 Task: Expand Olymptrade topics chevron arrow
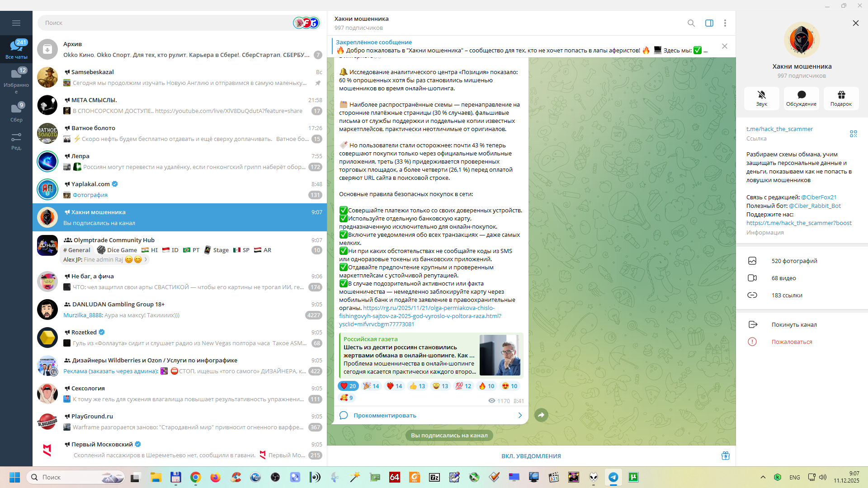click(x=146, y=260)
